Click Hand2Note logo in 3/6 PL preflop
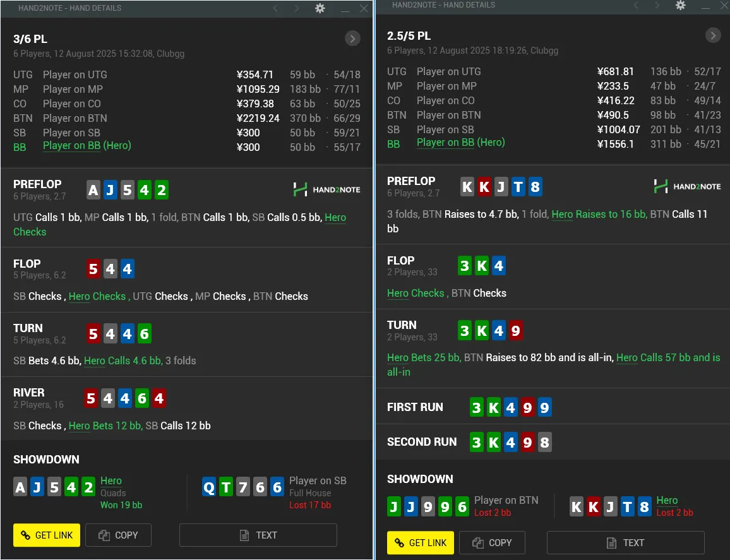The image size is (730, 560). 326,189
